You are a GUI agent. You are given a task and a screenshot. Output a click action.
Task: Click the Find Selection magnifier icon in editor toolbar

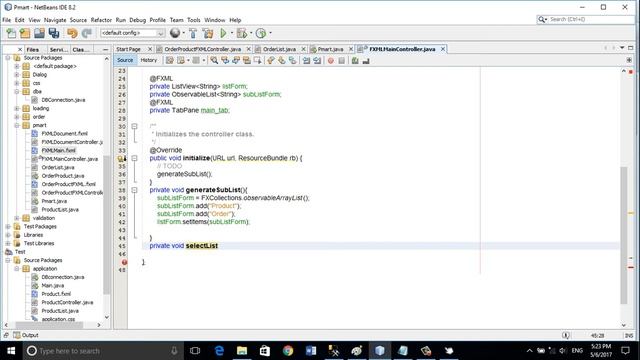pyautogui.click(x=214, y=60)
